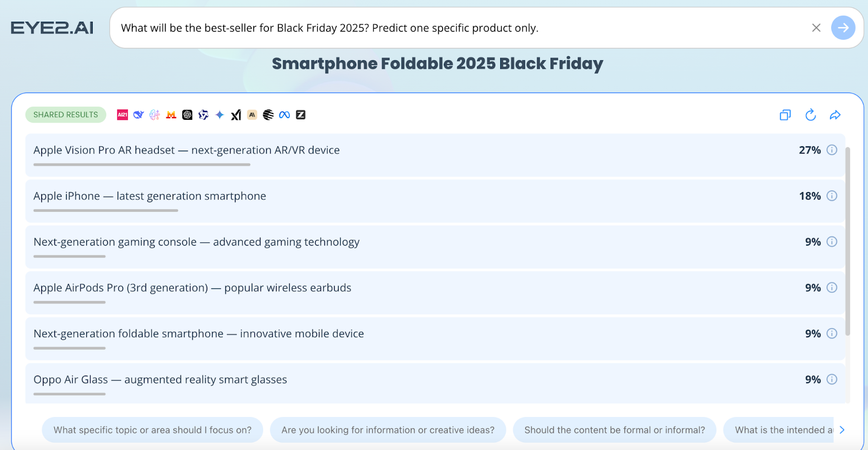Image resolution: width=868 pixels, height=450 pixels.
Task: Click the copy results icon
Action: point(785,115)
